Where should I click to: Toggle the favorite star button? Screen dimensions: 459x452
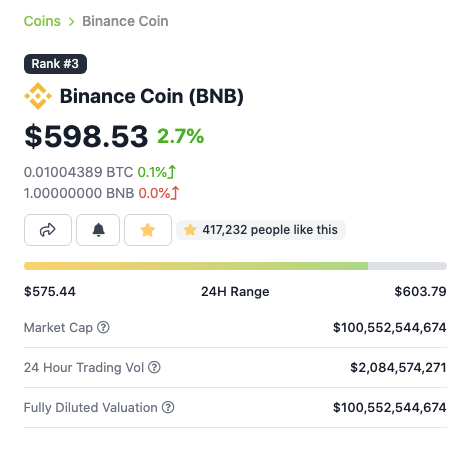tap(148, 230)
